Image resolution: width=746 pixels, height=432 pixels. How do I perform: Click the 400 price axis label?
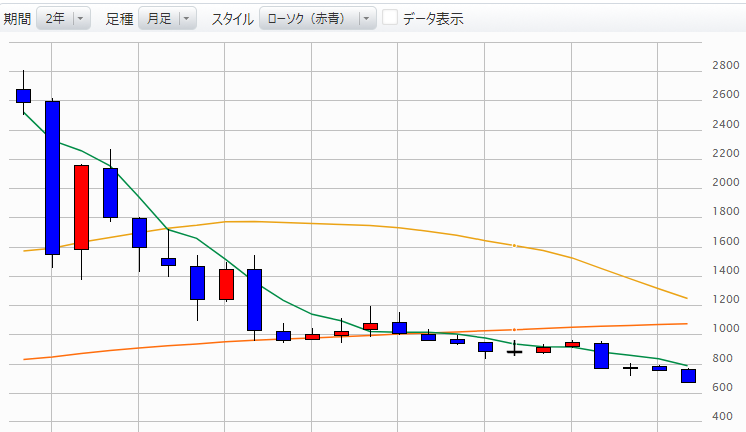coord(722,416)
